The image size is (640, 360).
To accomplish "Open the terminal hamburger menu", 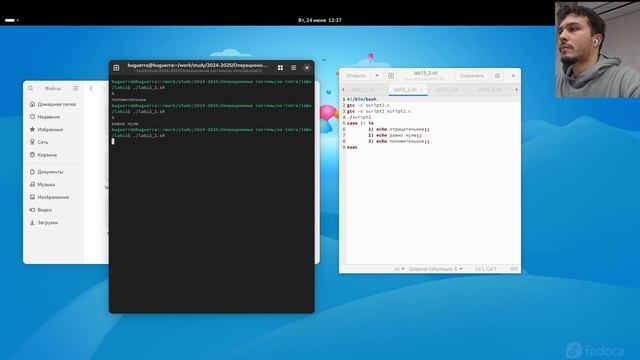I will (293, 68).
